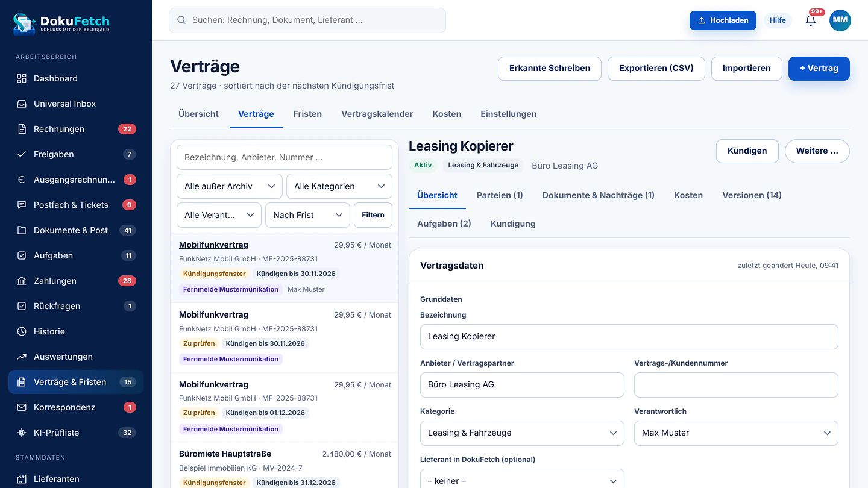Image resolution: width=868 pixels, height=488 pixels.
Task: Apply filters with the Filtern button
Action: [x=373, y=215]
